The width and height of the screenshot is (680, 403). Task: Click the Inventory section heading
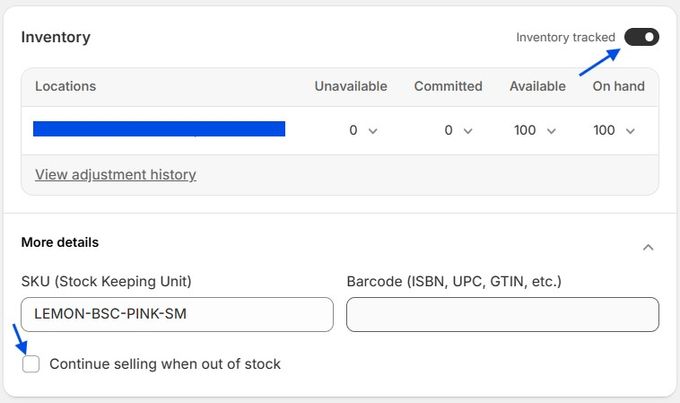pyautogui.click(x=56, y=37)
